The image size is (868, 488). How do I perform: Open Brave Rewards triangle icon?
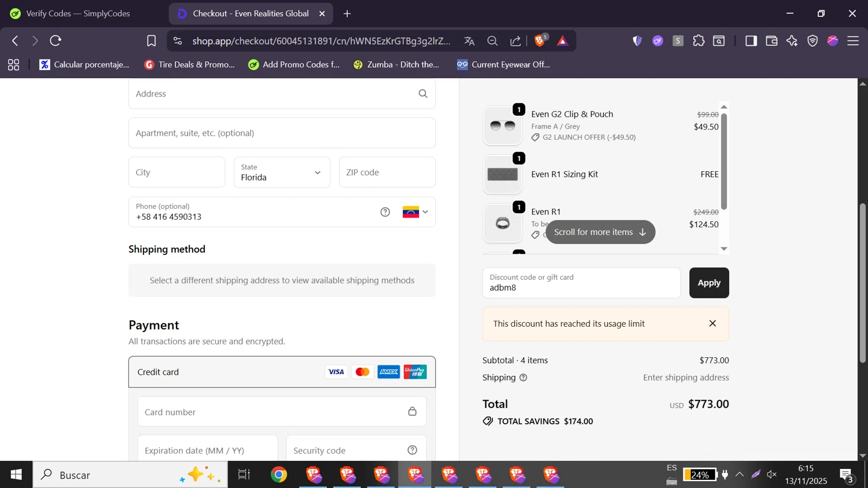pos(562,40)
